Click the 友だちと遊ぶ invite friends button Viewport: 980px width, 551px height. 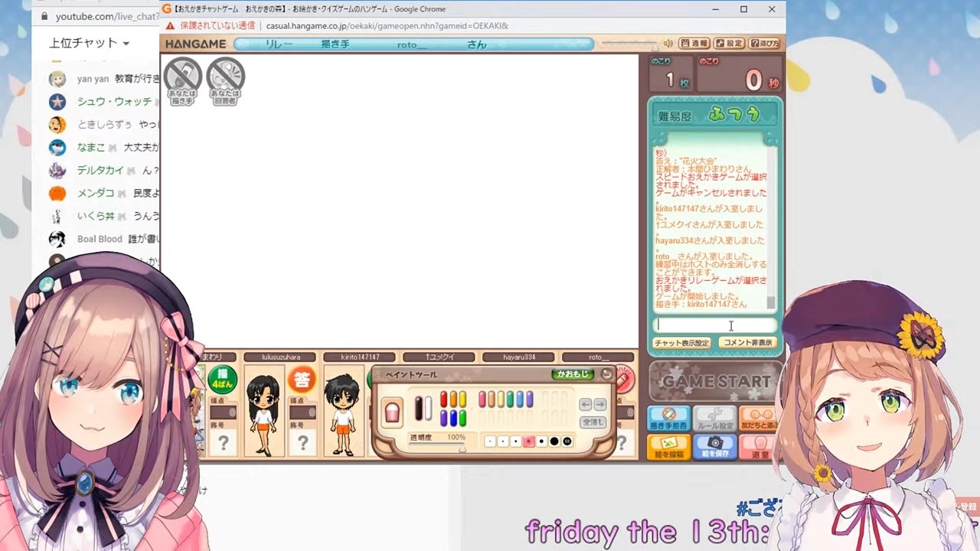pyautogui.click(x=759, y=418)
